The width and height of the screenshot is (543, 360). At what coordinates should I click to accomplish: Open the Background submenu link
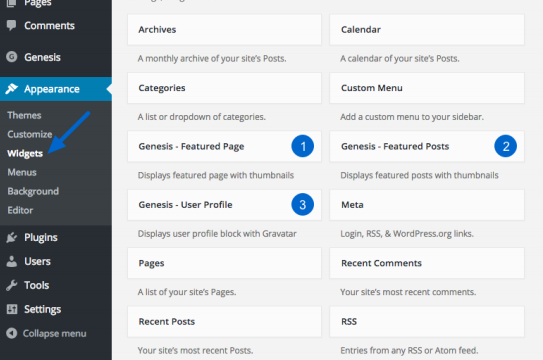pos(33,191)
